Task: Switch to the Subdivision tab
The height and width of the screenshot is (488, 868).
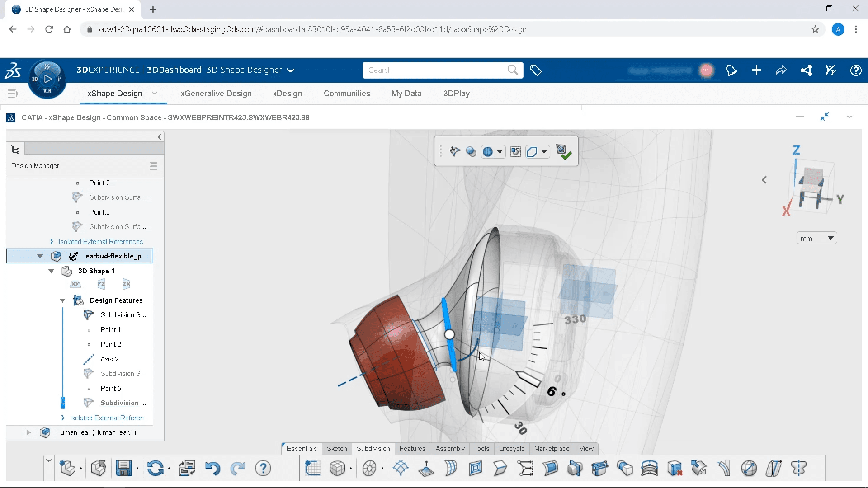Action: pyautogui.click(x=373, y=448)
